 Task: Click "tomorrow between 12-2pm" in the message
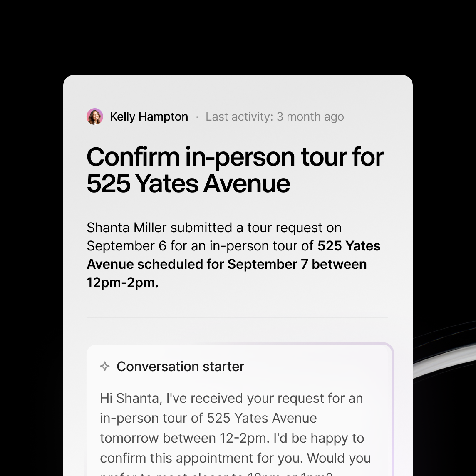(178, 438)
